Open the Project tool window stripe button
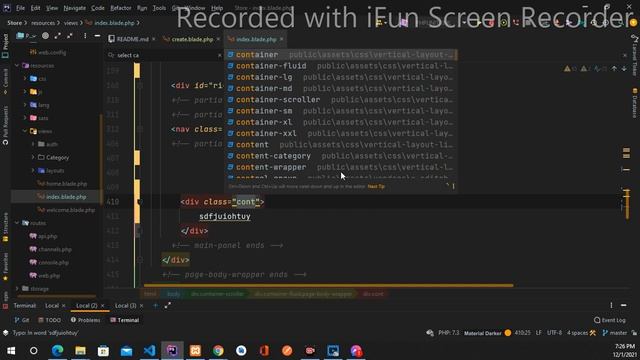This screenshot has width=640, height=360. [x=5, y=45]
